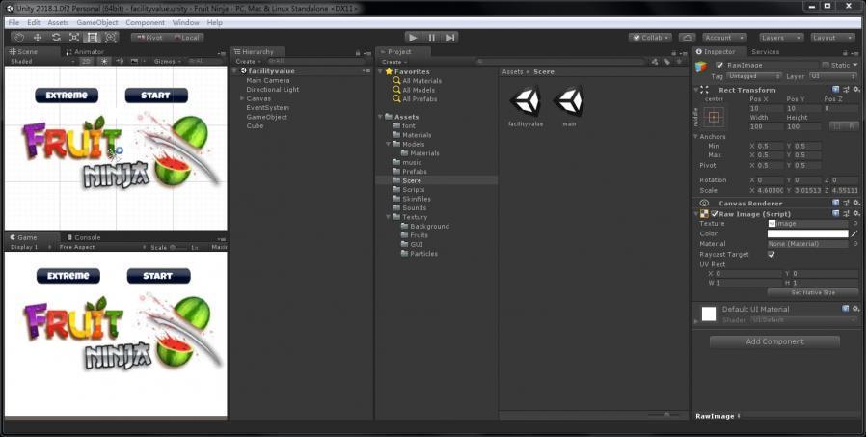Open Raw Image script gear menu

point(856,213)
